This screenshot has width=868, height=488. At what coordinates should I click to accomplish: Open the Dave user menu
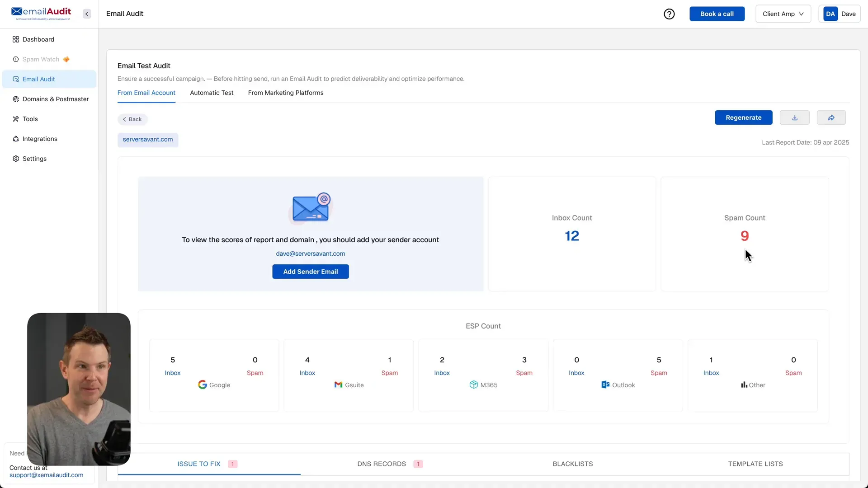click(x=840, y=14)
